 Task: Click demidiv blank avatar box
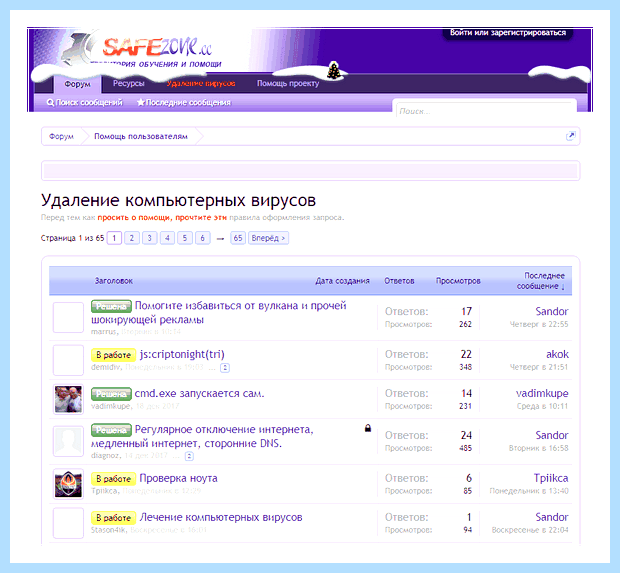click(68, 360)
